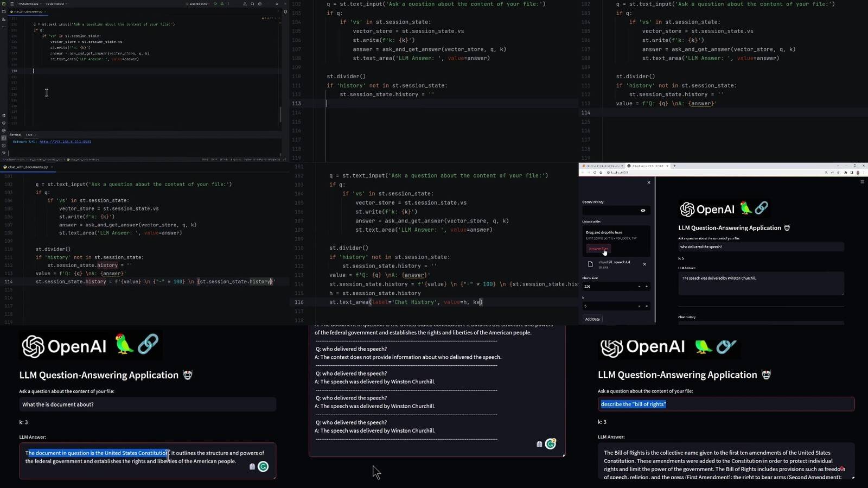Viewport: 868px width, 488px height.
Task: Open Python Packages icon in PyCharm sidebar
Action: 4,123
